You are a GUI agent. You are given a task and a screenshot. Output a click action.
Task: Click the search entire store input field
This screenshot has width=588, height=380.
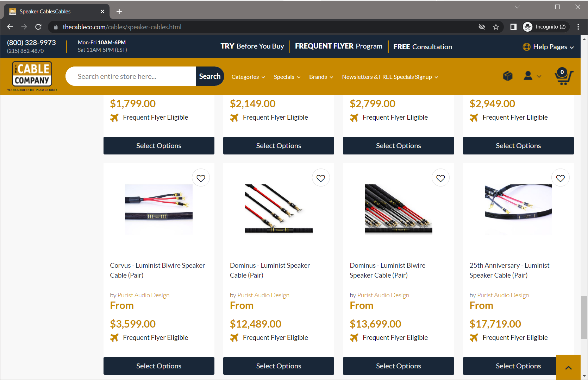pyautogui.click(x=131, y=76)
